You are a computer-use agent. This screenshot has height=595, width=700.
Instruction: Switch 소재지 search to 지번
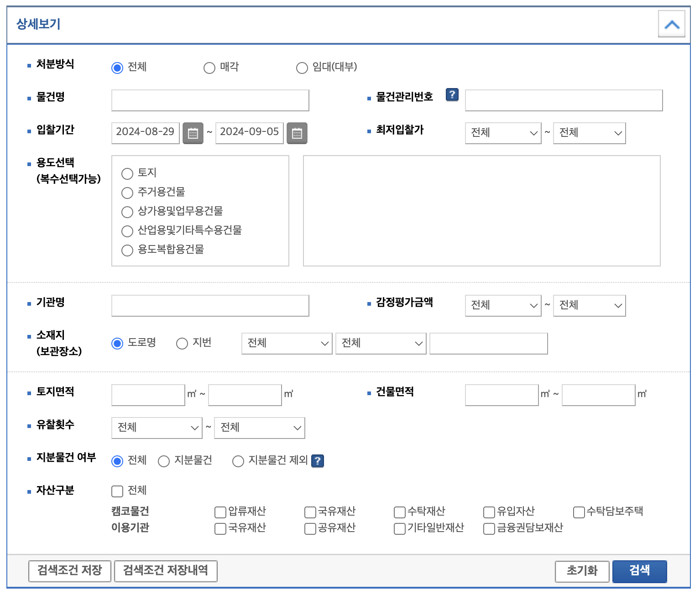[x=181, y=343]
